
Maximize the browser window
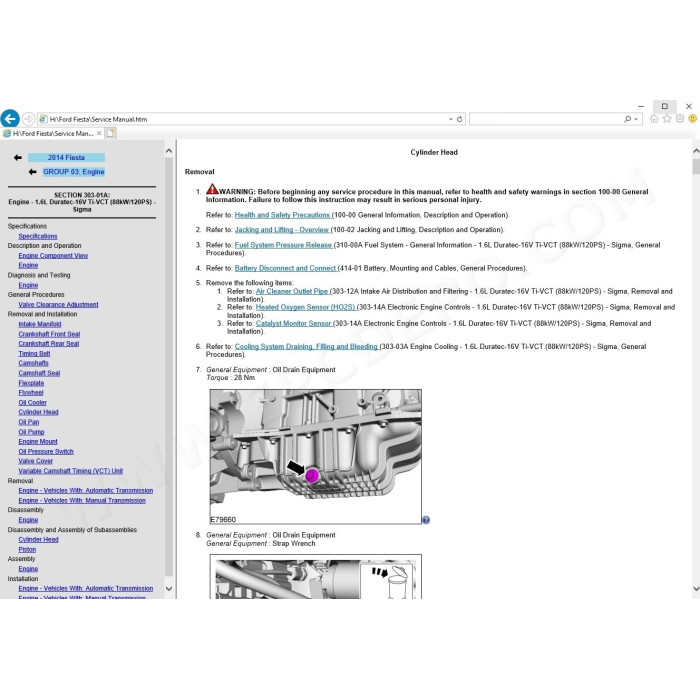pyautogui.click(x=665, y=106)
